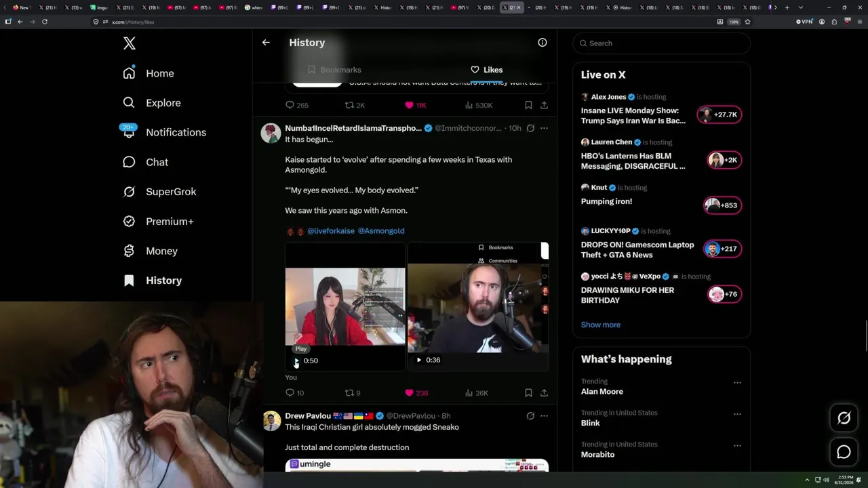Open Grok actions on Numba1Incel post
Image resolution: width=868 pixels, height=488 pixels.
click(x=530, y=128)
